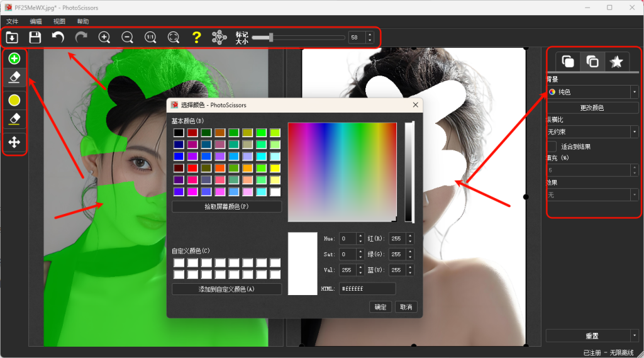The height and width of the screenshot is (358, 644).
Task: Switch to the star effects tab
Action: coord(616,62)
